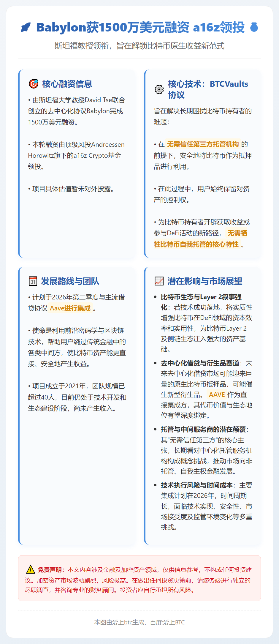Click the disclaimer sentence 投资者应自行承担所有风险
Screen dimensions: 279x644
(157, 590)
